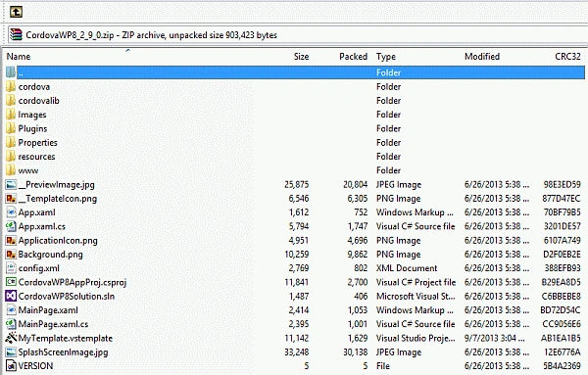The image size is (588, 375).
Task: Select the www folder icon
Action: point(11,170)
